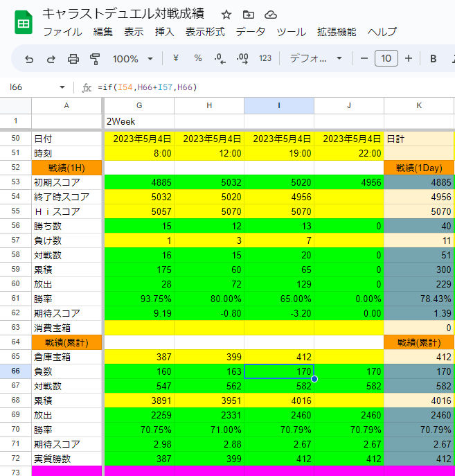Image resolution: width=455 pixels, height=476 pixels.
Task: Select the paint format roller tool
Action: [95, 59]
